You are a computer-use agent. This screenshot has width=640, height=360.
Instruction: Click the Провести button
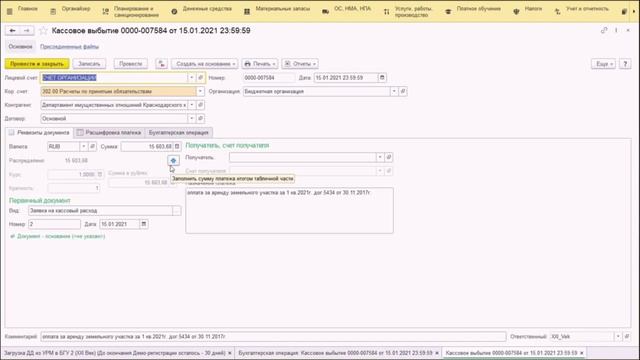tap(131, 64)
